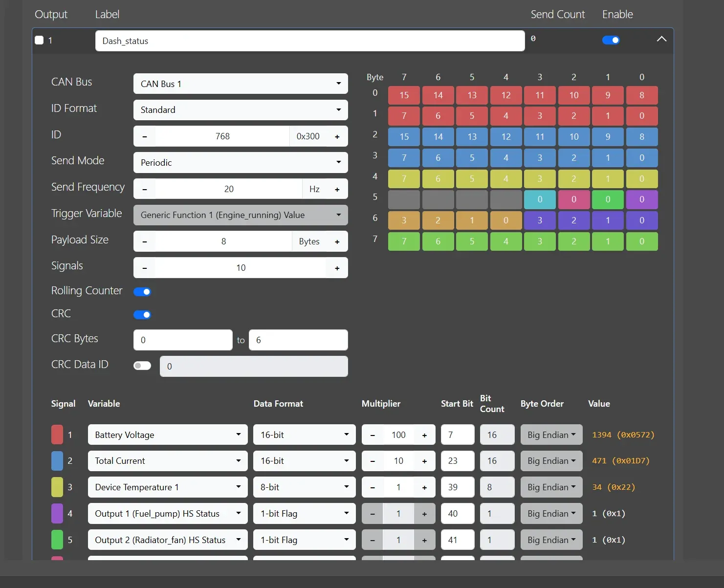The width and height of the screenshot is (724, 588).
Task: Edit Start Bit field with value 23
Action: click(458, 461)
